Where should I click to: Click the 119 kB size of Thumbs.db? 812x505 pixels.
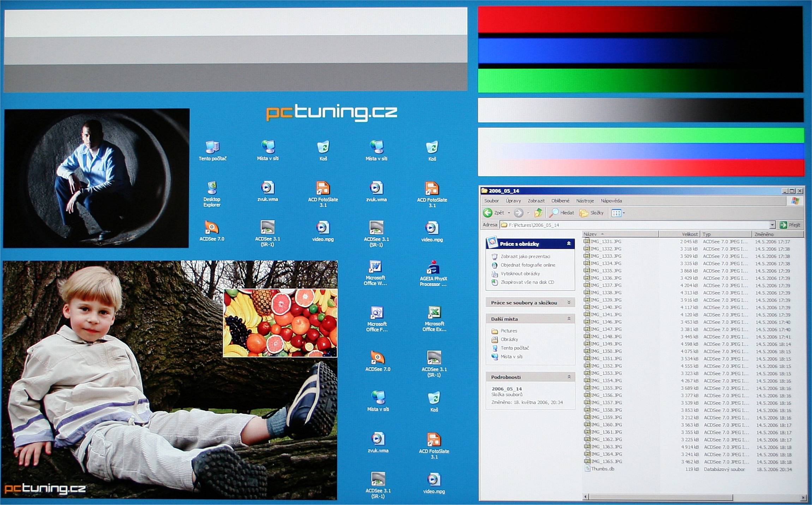(692, 469)
